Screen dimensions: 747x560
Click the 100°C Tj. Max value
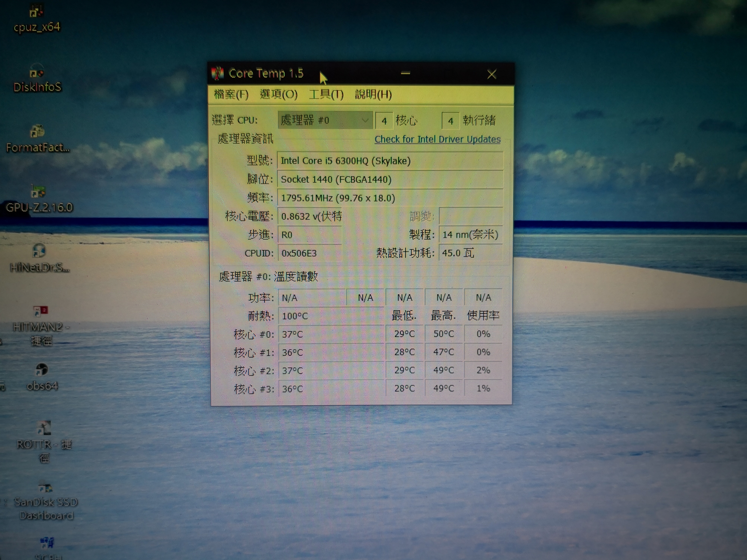pyautogui.click(x=331, y=316)
